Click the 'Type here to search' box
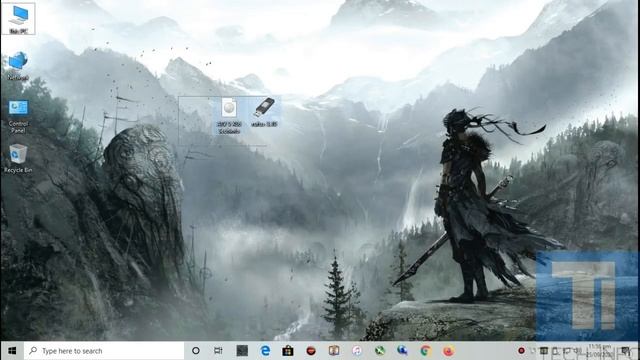 point(104,351)
